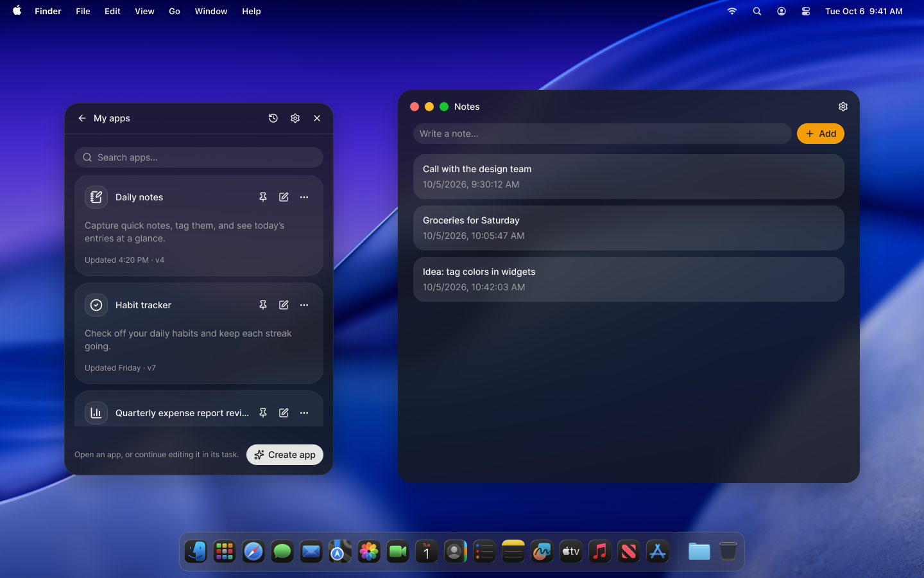Edit the Quarterly expense report app
924x578 pixels.
(284, 413)
